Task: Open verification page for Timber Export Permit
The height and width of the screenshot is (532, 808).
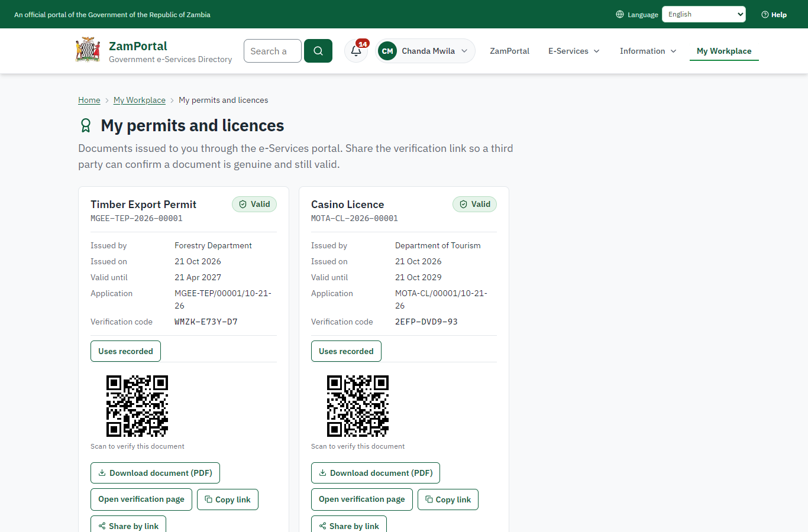Action: coord(141,499)
